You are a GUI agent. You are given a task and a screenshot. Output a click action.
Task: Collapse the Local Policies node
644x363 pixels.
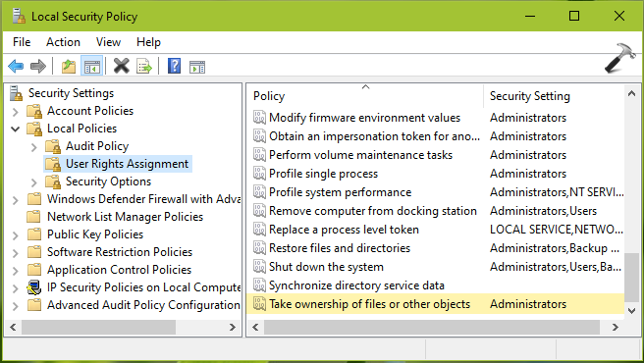click(x=15, y=129)
